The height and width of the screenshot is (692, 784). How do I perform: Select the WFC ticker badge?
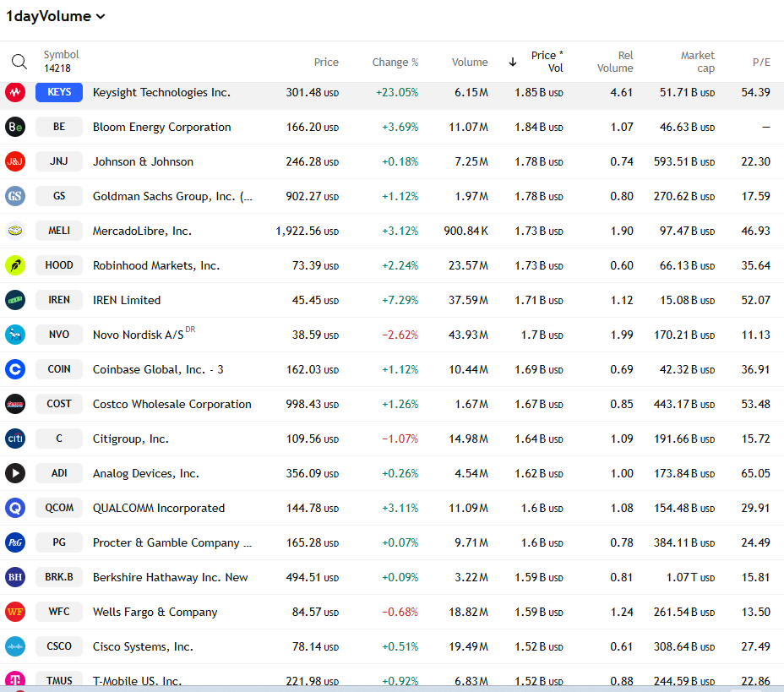click(59, 612)
